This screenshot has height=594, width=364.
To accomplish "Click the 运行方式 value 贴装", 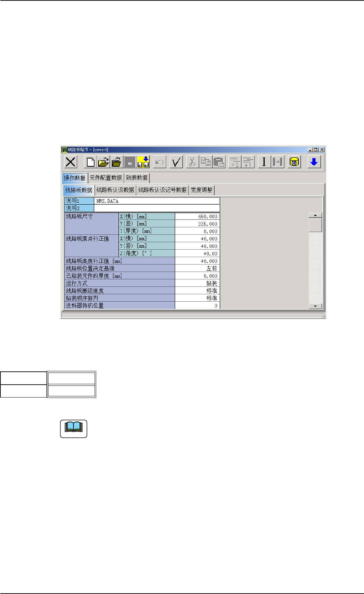I will pos(197,283).
